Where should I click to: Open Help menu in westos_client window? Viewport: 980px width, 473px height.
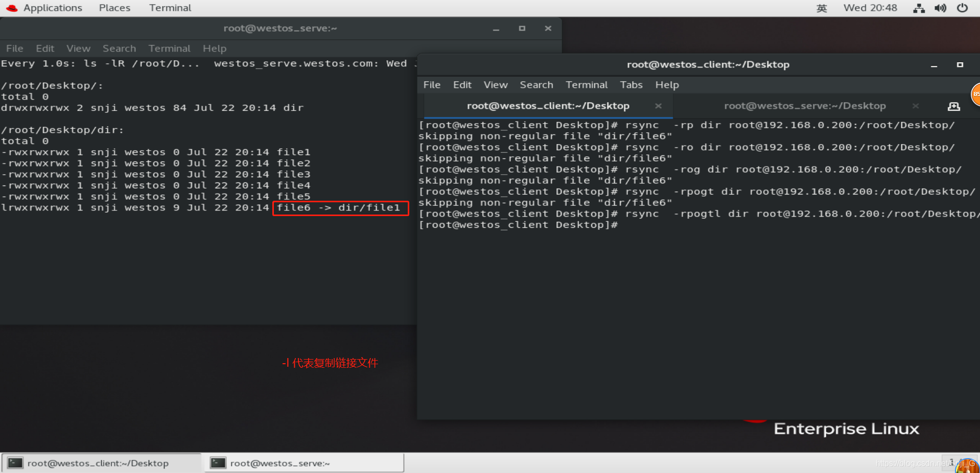tap(667, 85)
